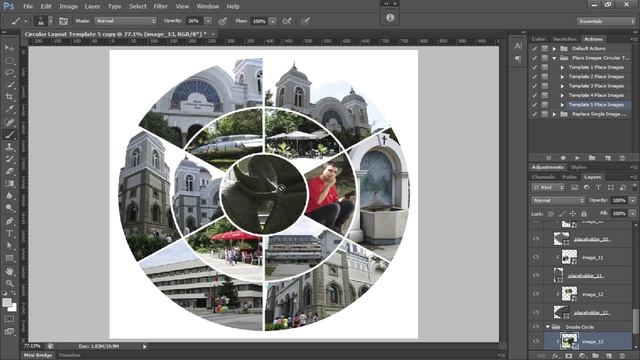Viewport: 640px width, 360px height.
Task: Expand Template 2 Place Images action
Action: click(562, 77)
